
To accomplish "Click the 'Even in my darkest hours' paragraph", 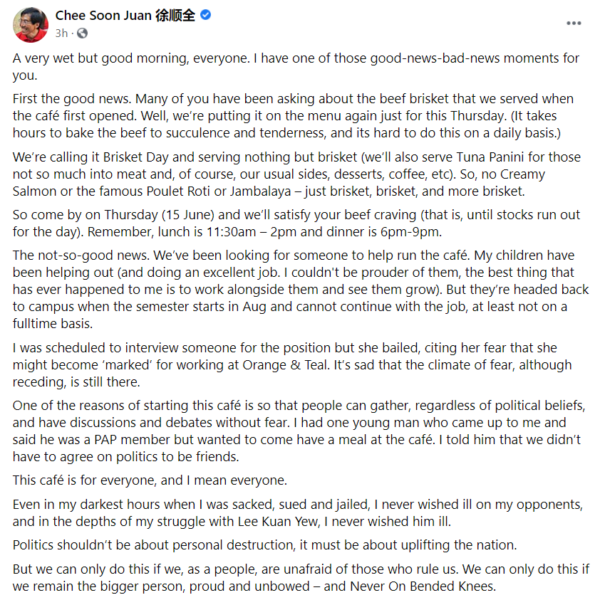I will [300, 511].
